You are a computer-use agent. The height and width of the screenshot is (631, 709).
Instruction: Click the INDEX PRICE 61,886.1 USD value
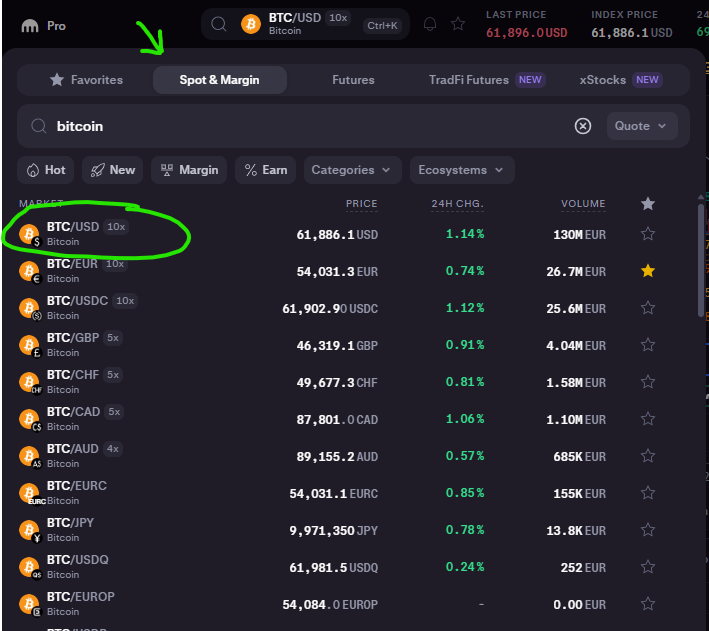632,33
